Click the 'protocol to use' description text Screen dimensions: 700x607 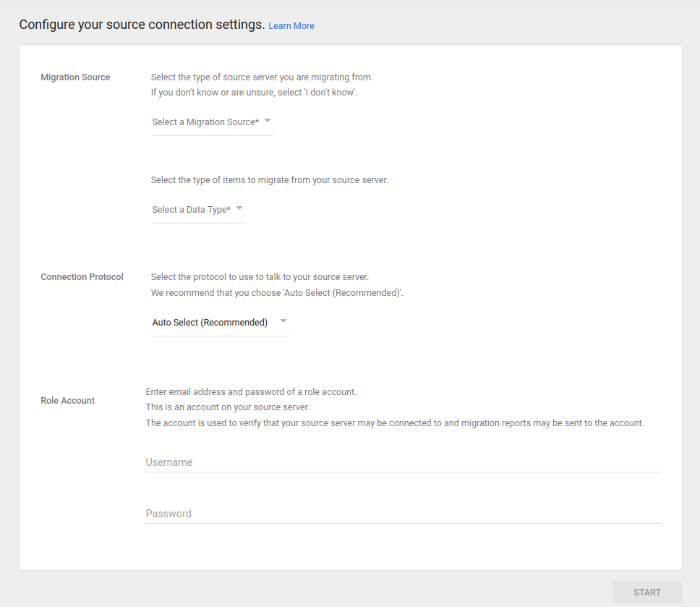click(260, 277)
